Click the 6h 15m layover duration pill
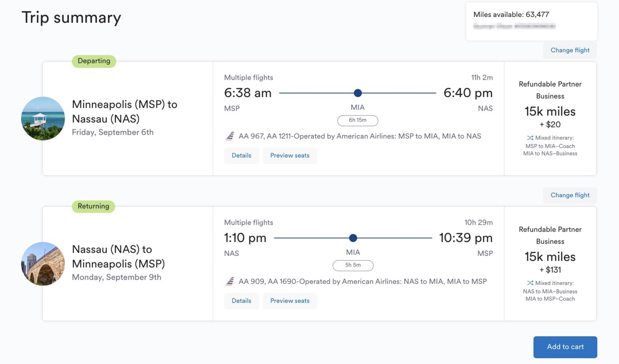Viewport: 619px width, 364px height. point(358,120)
